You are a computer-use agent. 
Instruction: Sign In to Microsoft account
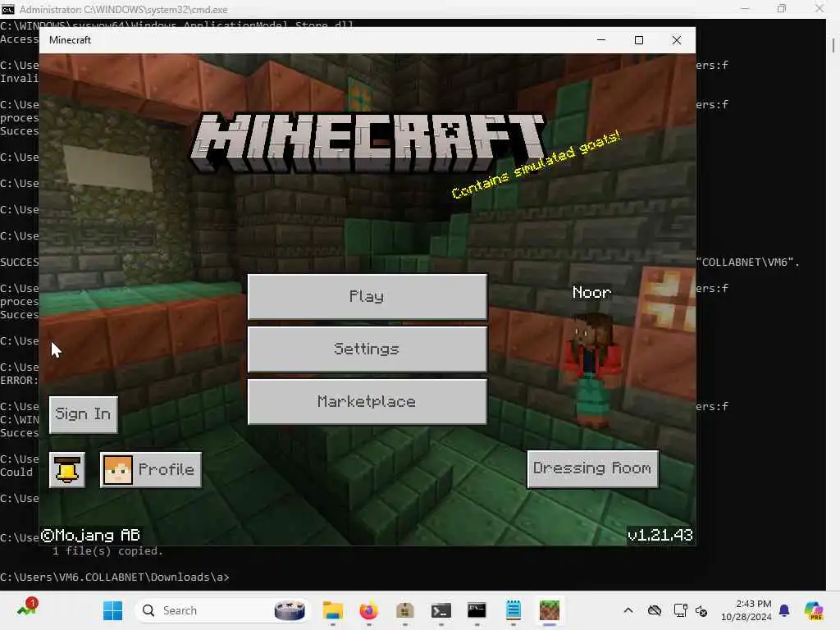pos(83,414)
